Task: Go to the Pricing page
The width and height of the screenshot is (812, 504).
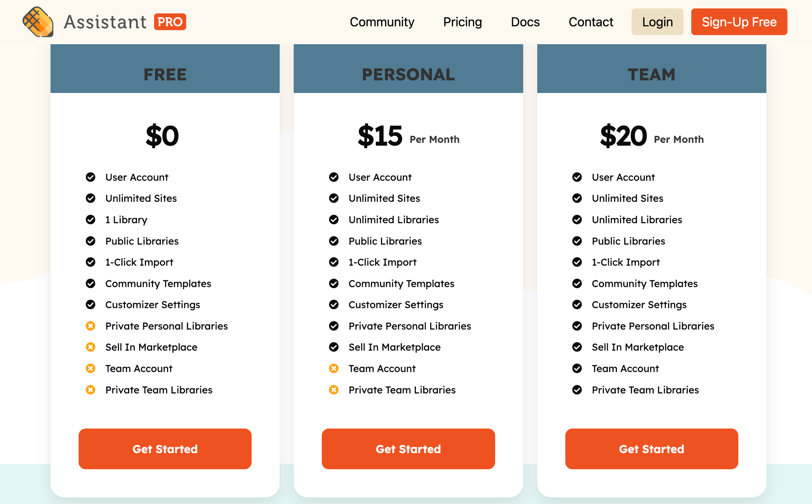Action: point(462,22)
